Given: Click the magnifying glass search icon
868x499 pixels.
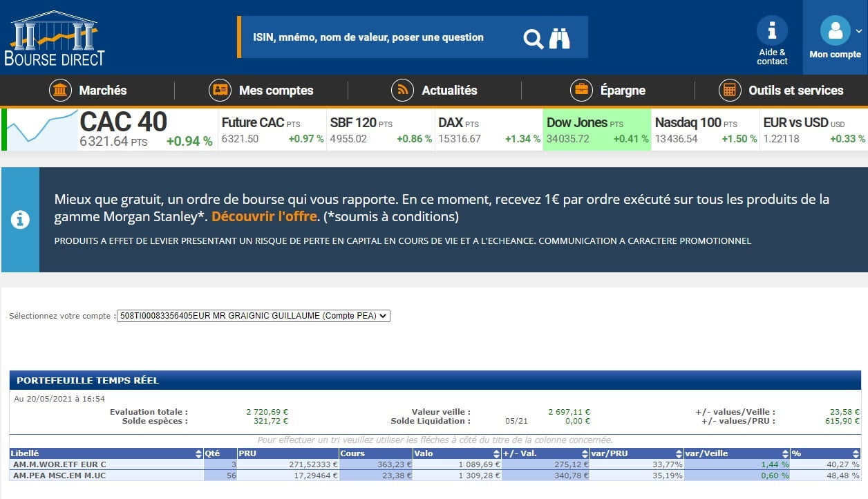Looking at the screenshot, I should tap(533, 38).
